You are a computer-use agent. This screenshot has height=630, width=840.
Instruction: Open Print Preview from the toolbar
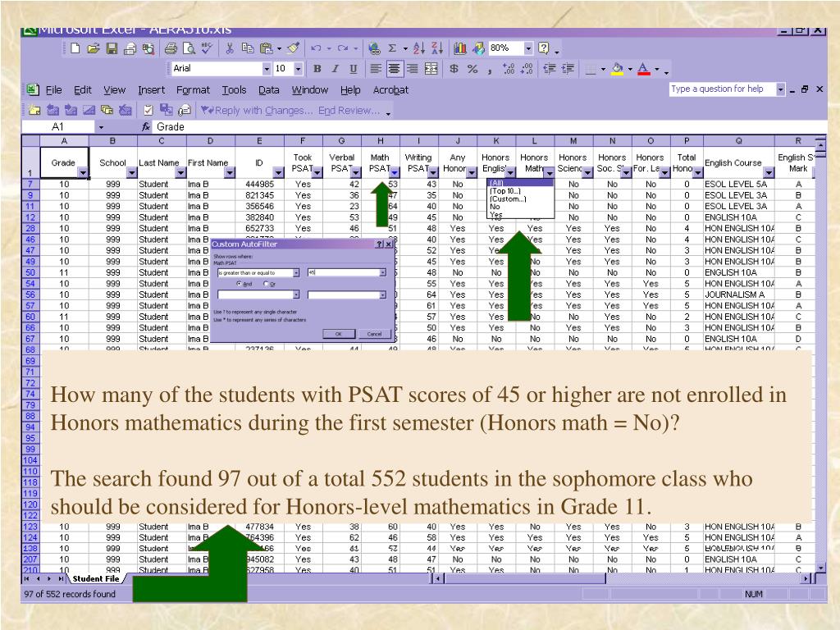click(189, 48)
